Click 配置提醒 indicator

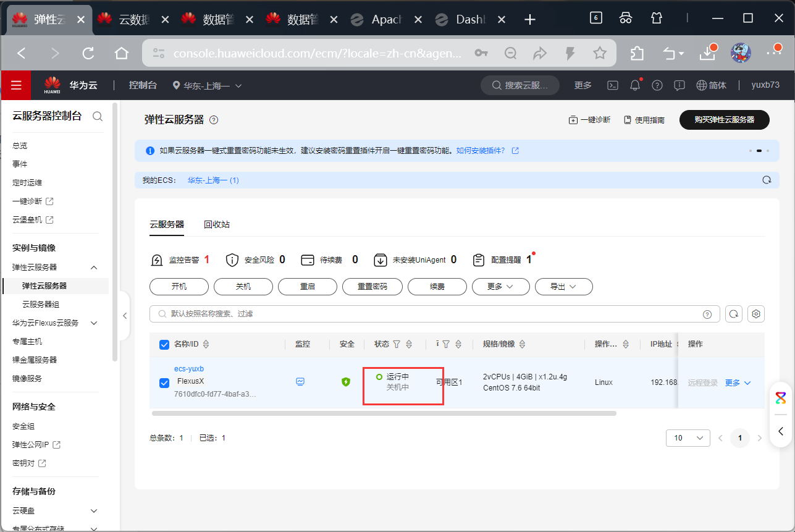(x=503, y=260)
